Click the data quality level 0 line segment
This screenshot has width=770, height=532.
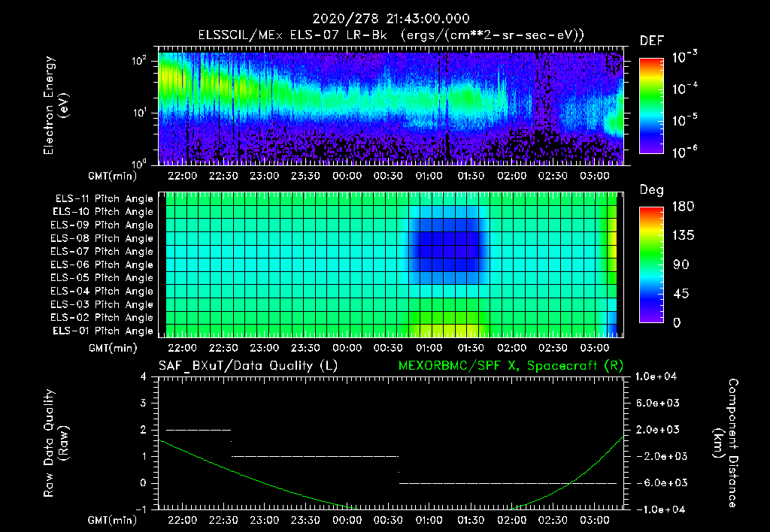[508, 483]
